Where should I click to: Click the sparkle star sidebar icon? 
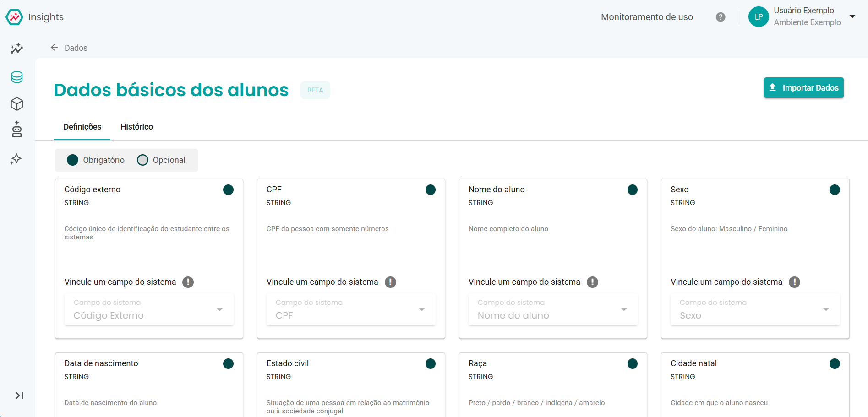tap(16, 159)
